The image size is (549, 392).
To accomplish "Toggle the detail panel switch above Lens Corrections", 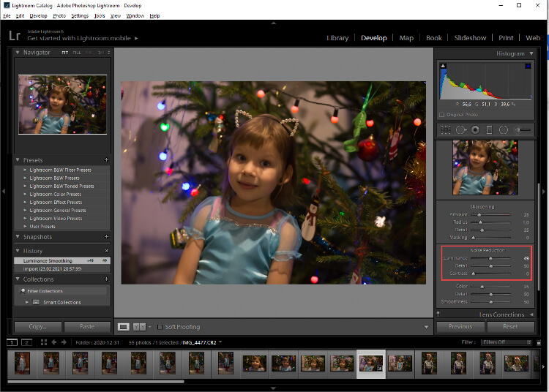I will pos(438,314).
